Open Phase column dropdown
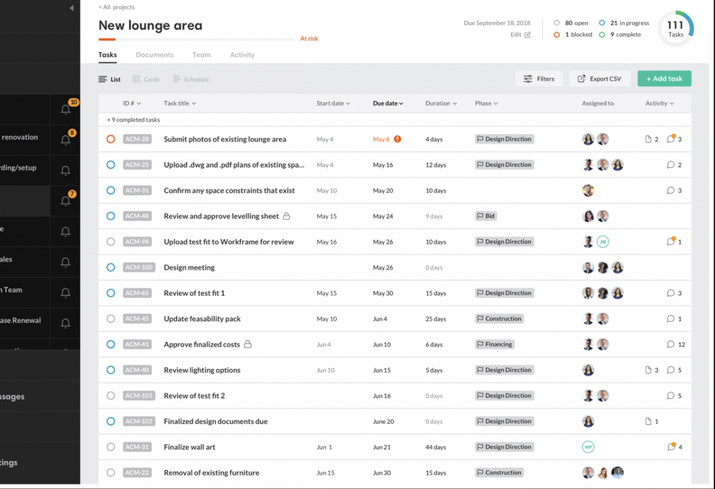 point(486,104)
